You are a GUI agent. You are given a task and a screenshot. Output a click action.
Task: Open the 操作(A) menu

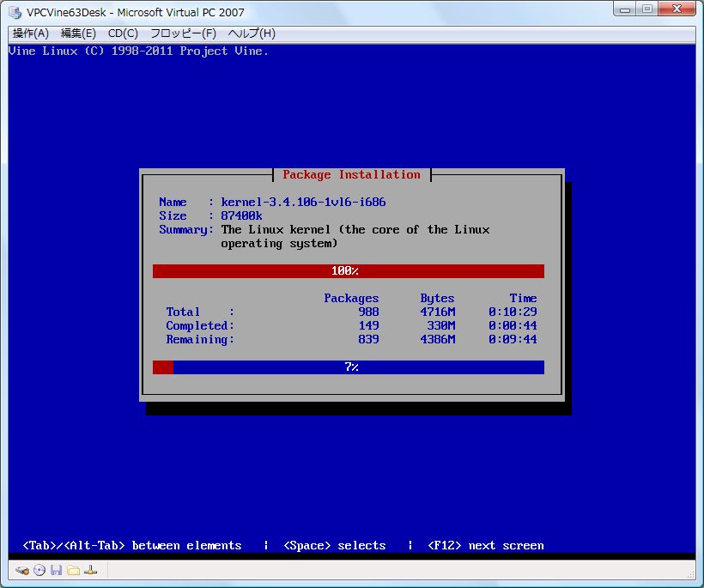tap(31, 33)
